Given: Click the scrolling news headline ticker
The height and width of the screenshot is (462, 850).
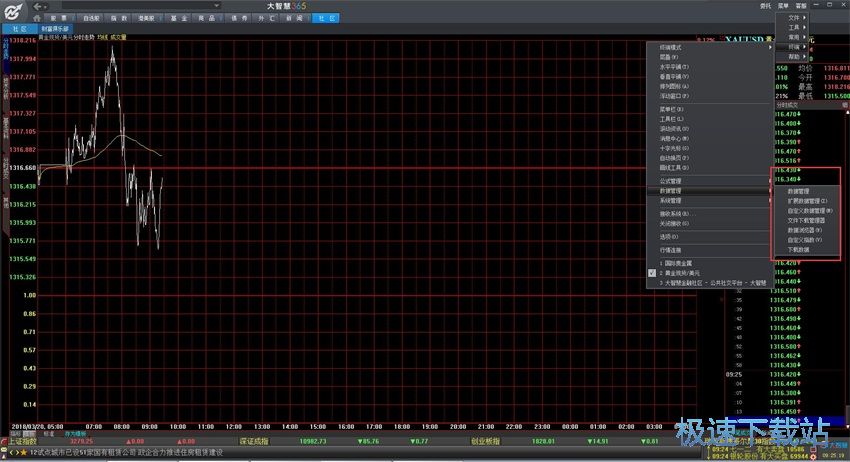Looking at the screenshot, I should (126, 452).
